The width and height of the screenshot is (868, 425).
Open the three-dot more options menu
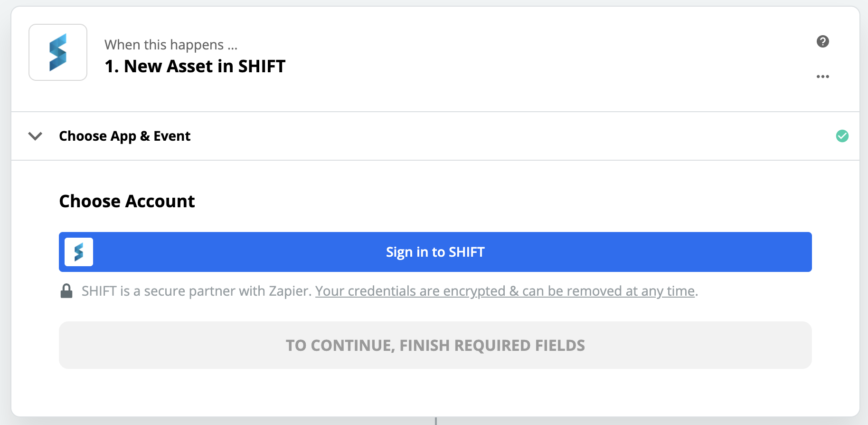822,77
